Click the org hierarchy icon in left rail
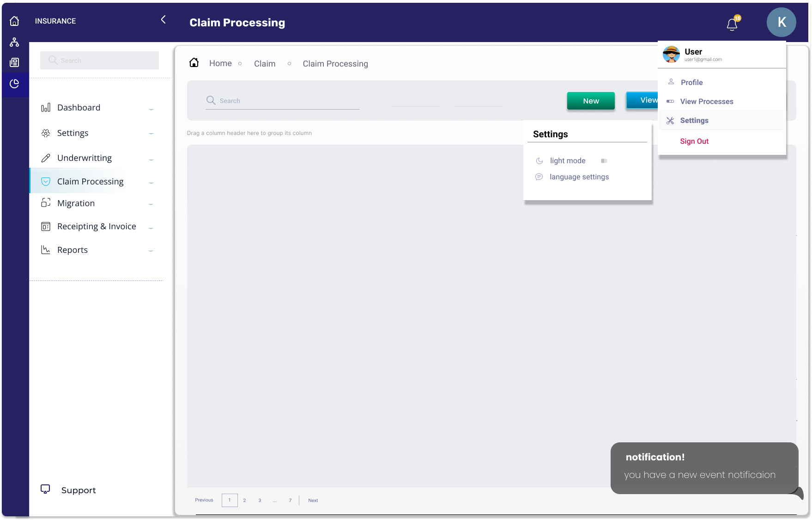Image resolution: width=812 pixels, height=520 pixels. pyautogui.click(x=14, y=43)
